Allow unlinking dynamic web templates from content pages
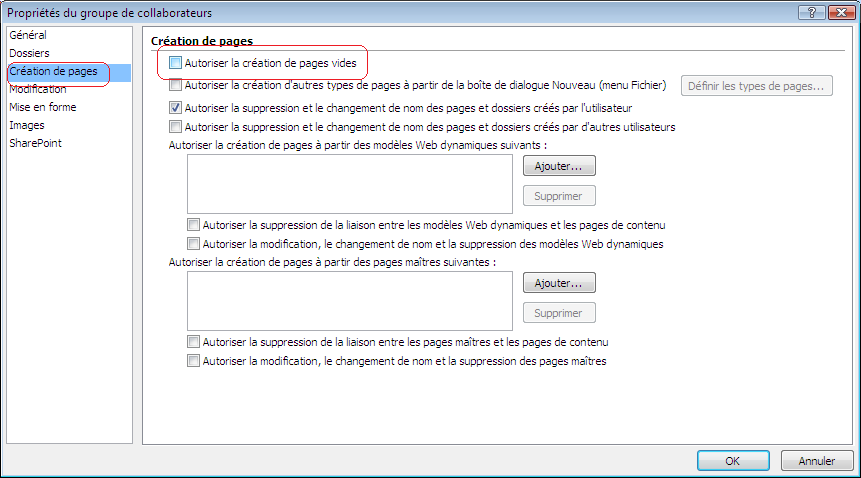 point(193,225)
